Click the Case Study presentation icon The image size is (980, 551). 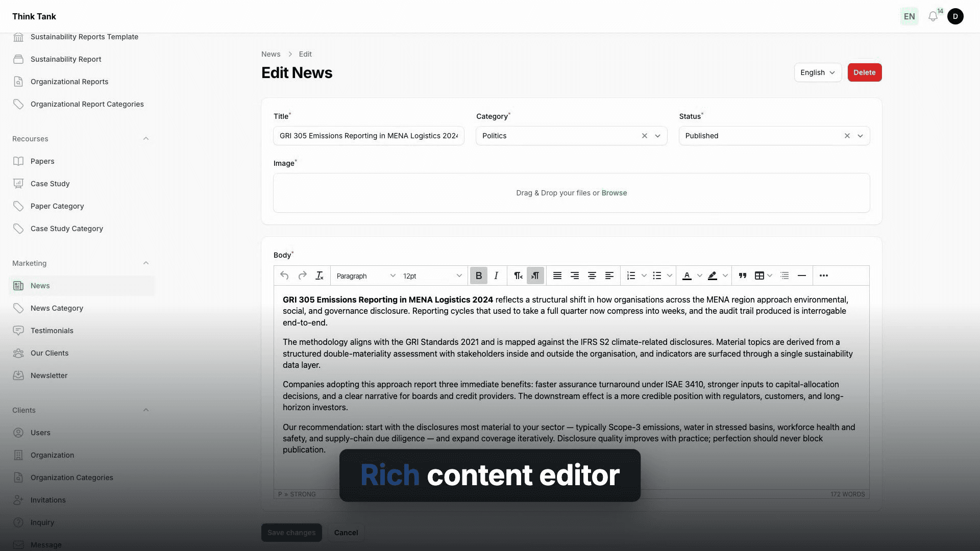click(x=18, y=184)
